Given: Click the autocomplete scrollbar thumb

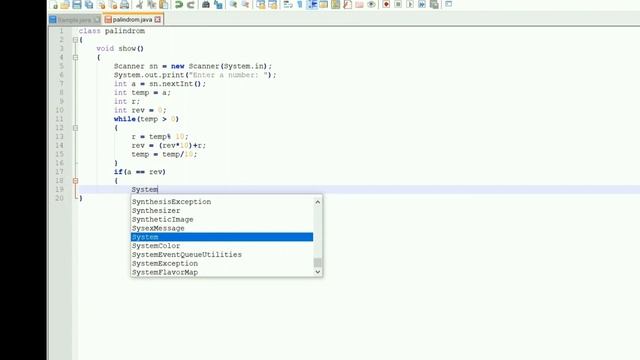Looking at the screenshot, I should [318, 262].
